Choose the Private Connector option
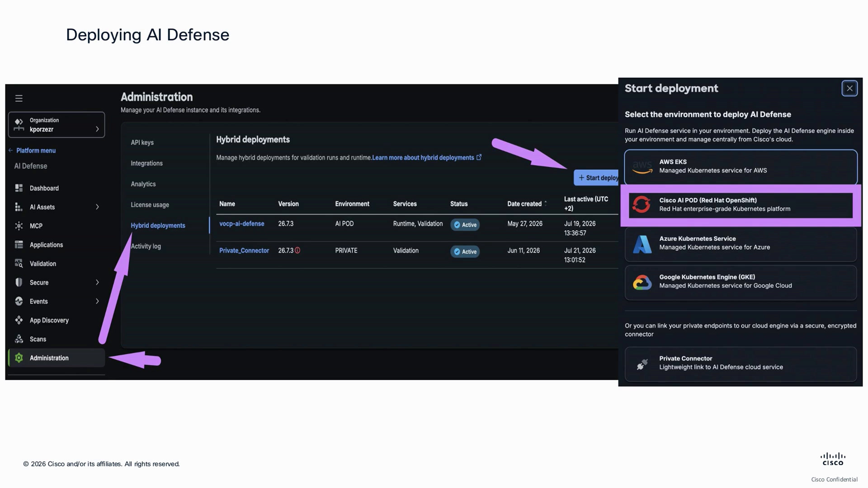 [741, 364]
